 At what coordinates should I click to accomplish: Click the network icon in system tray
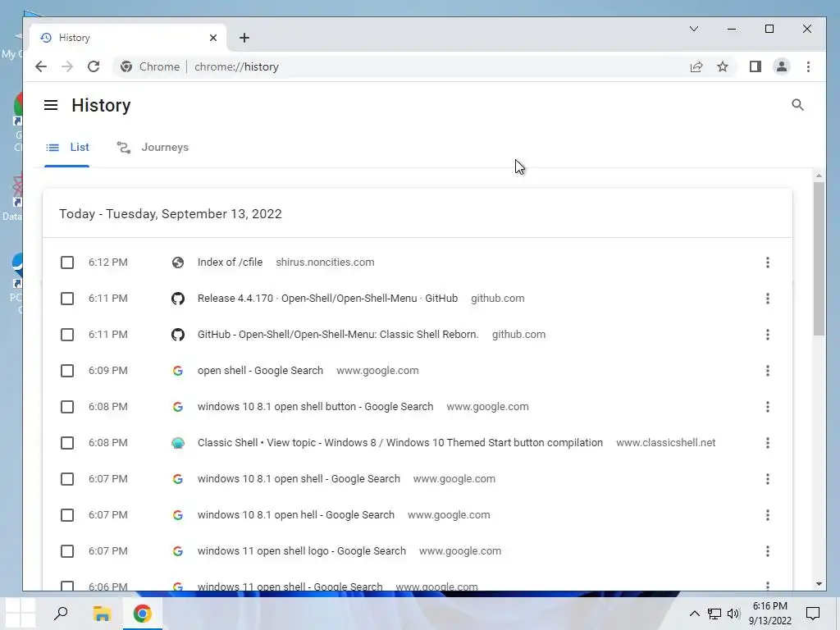(x=714, y=614)
